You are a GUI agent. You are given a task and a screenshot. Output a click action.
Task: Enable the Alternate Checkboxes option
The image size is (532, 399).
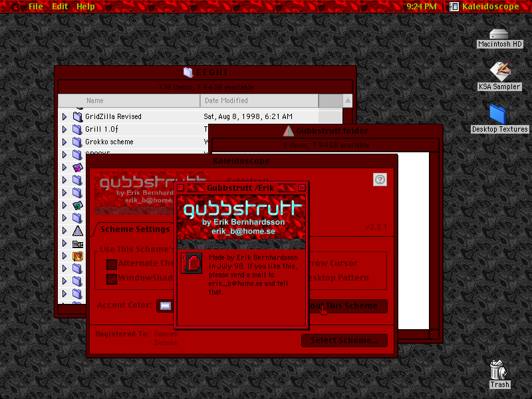112,264
